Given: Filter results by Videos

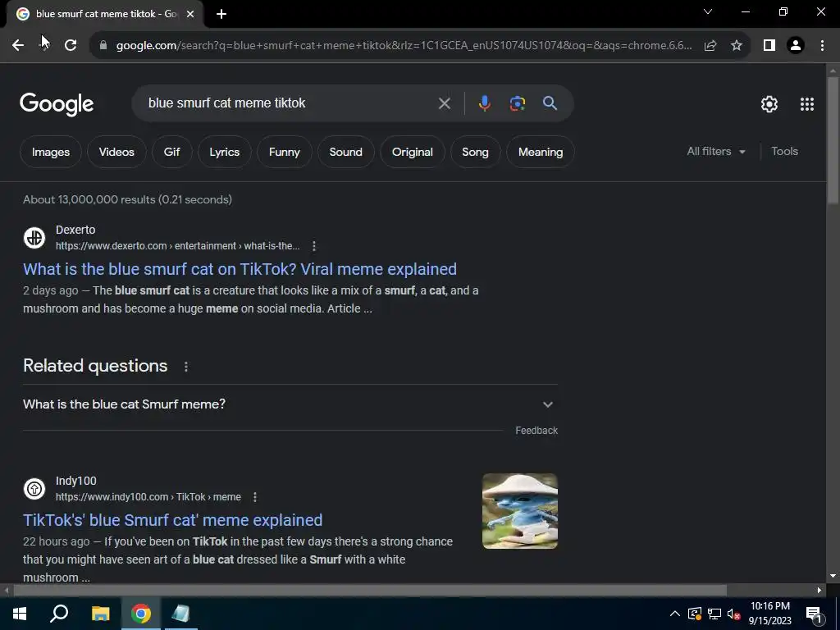Looking at the screenshot, I should click(116, 152).
